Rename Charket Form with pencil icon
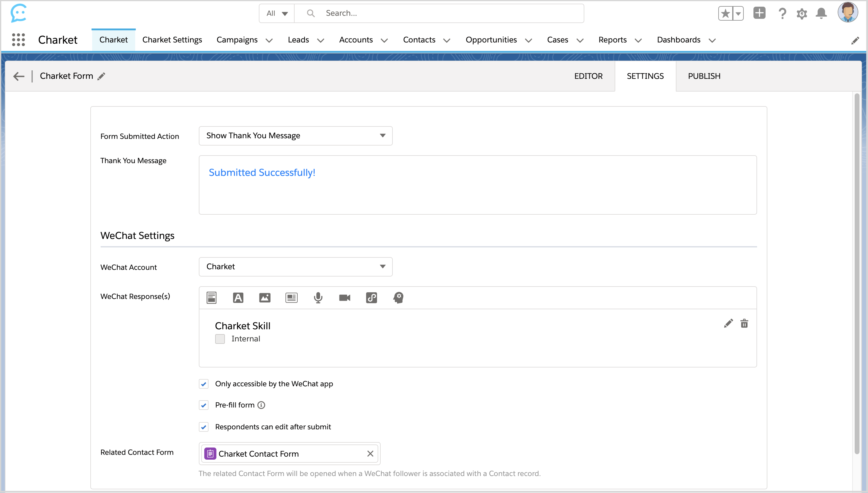 [x=101, y=76]
